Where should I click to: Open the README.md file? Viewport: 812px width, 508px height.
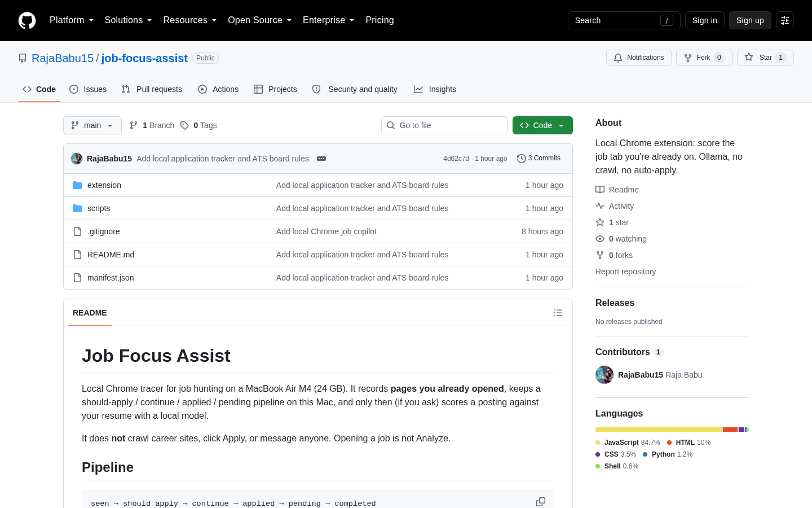[x=111, y=255]
